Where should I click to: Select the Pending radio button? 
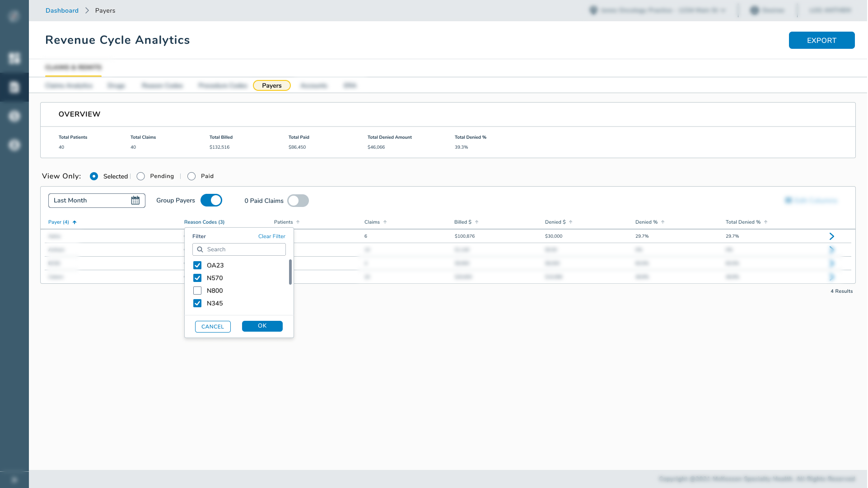point(141,176)
